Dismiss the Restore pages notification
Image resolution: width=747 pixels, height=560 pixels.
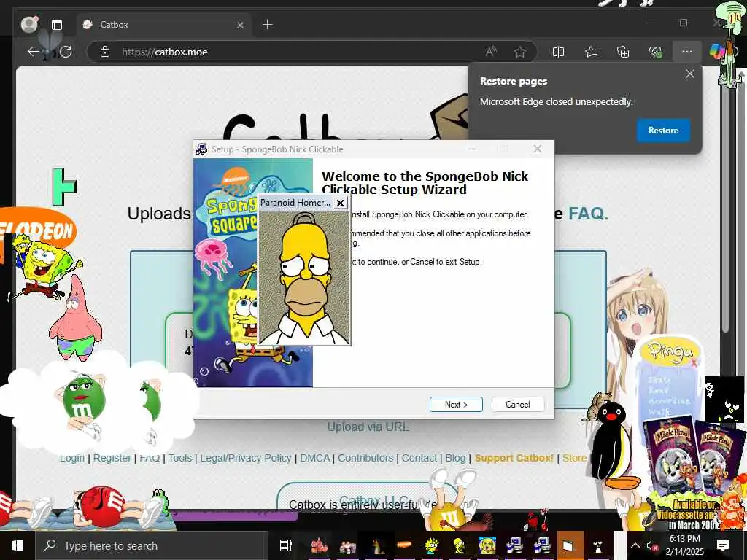click(x=690, y=74)
